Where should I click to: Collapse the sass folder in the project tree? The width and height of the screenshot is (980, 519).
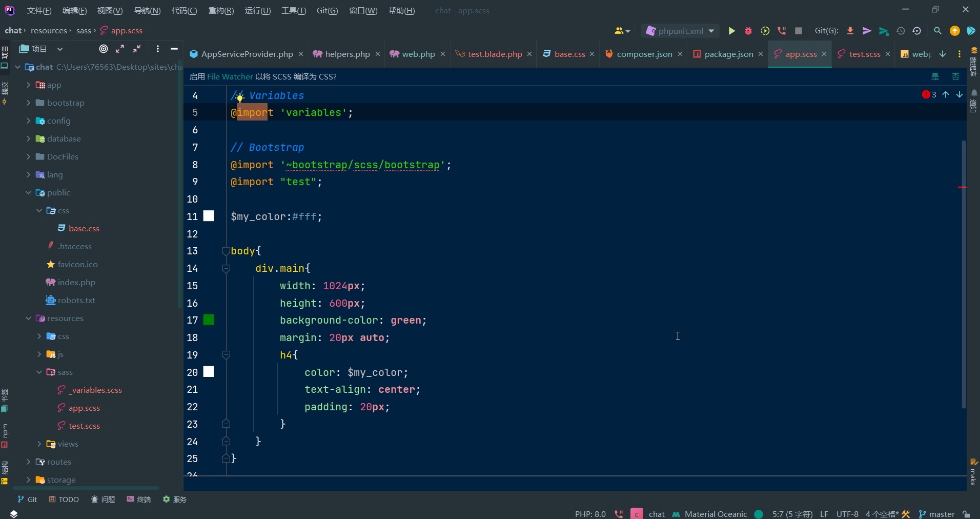[x=40, y=373]
